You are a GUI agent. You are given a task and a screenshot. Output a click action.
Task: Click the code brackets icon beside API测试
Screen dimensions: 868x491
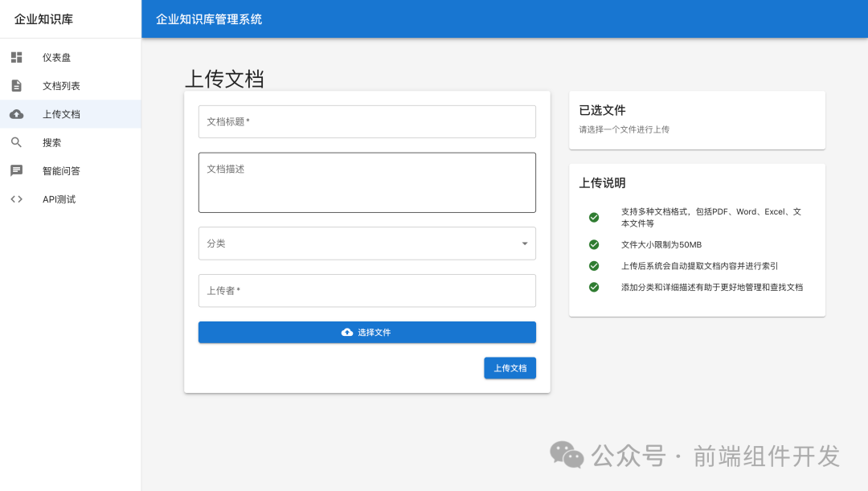(x=16, y=198)
